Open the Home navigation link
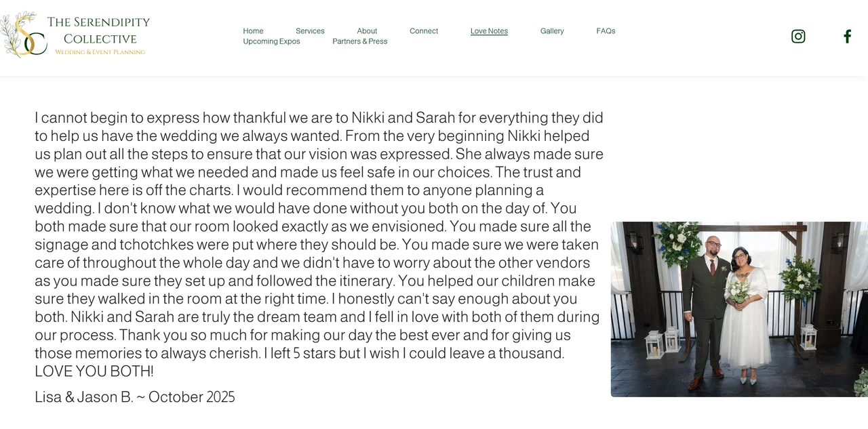Screen dimensions: 868x429 [x=253, y=30]
